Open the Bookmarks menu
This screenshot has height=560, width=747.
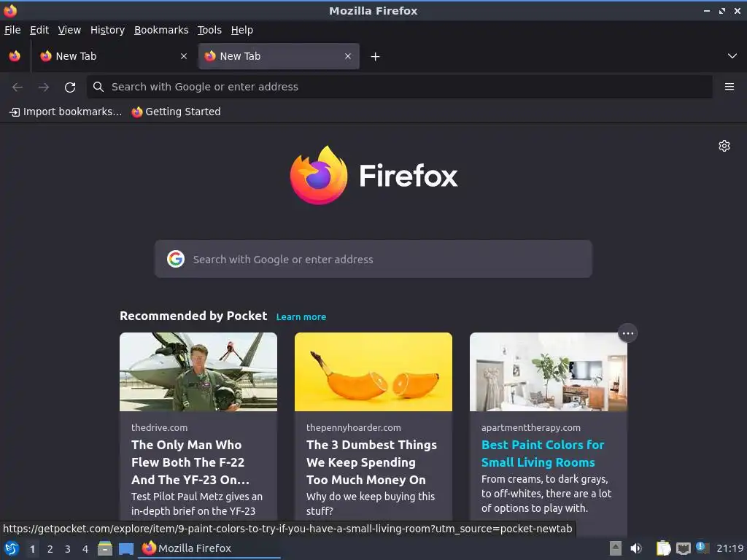(161, 30)
